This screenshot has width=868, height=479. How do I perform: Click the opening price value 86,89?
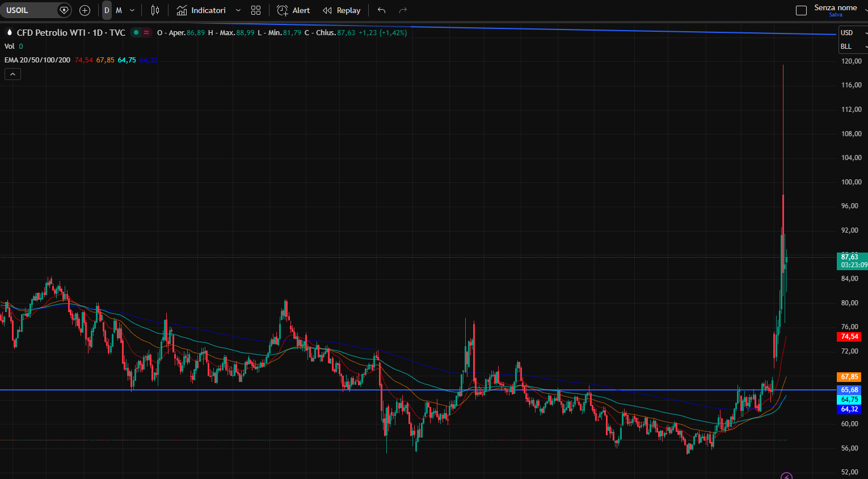click(196, 33)
